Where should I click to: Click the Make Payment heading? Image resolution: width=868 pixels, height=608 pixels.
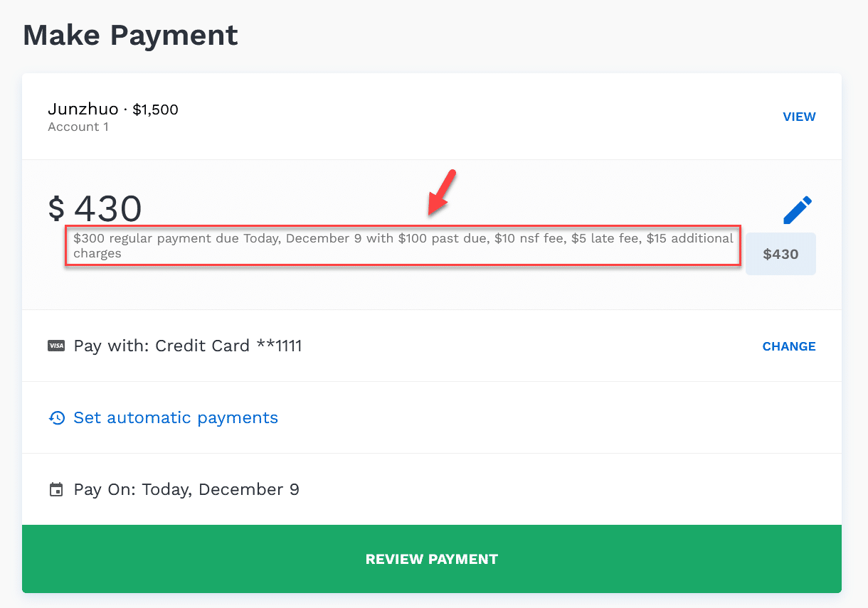131,35
